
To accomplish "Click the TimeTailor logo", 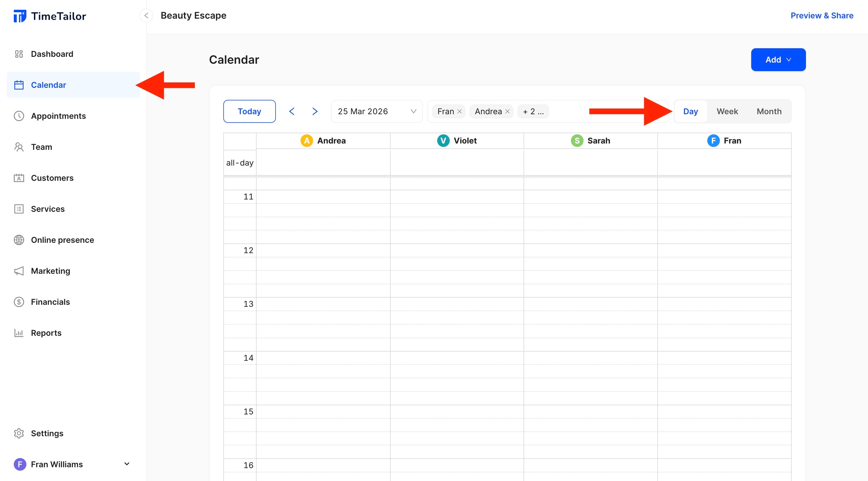I will coord(50,15).
